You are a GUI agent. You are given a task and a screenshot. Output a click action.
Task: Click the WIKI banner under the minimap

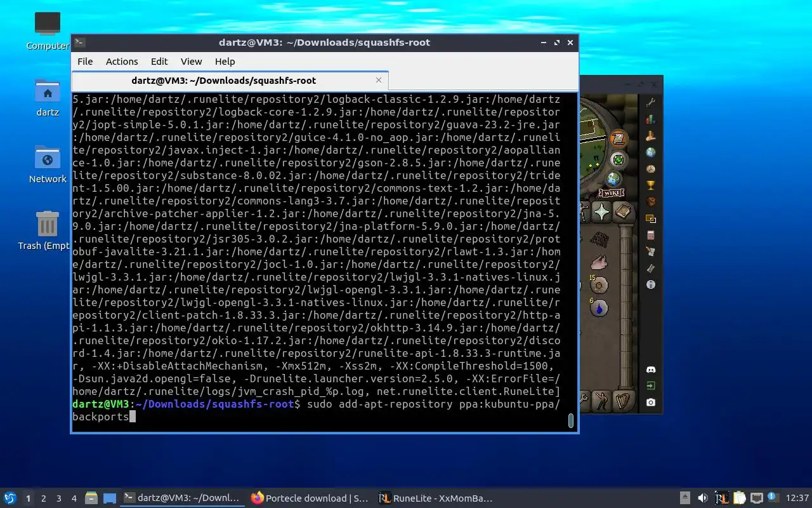(x=611, y=193)
